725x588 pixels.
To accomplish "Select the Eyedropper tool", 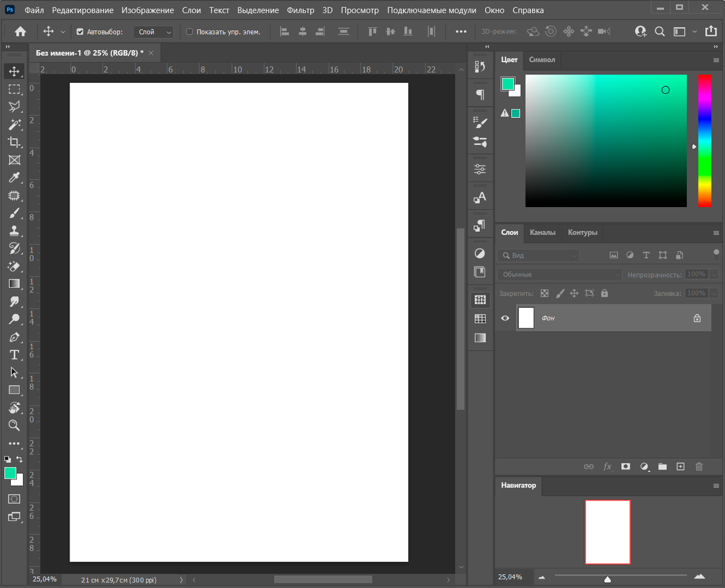I will pyautogui.click(x=14, y=177).
